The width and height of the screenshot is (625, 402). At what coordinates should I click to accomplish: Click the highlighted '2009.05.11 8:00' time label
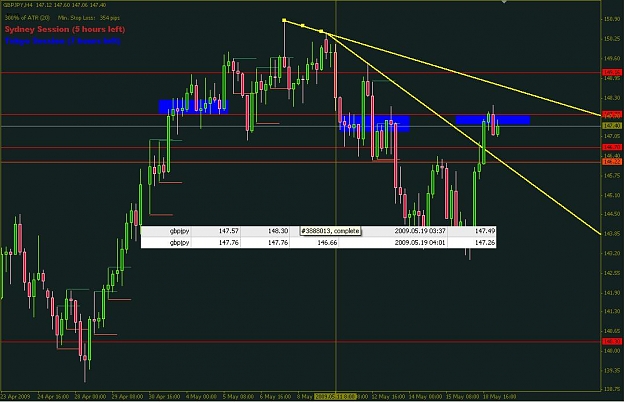335,397
